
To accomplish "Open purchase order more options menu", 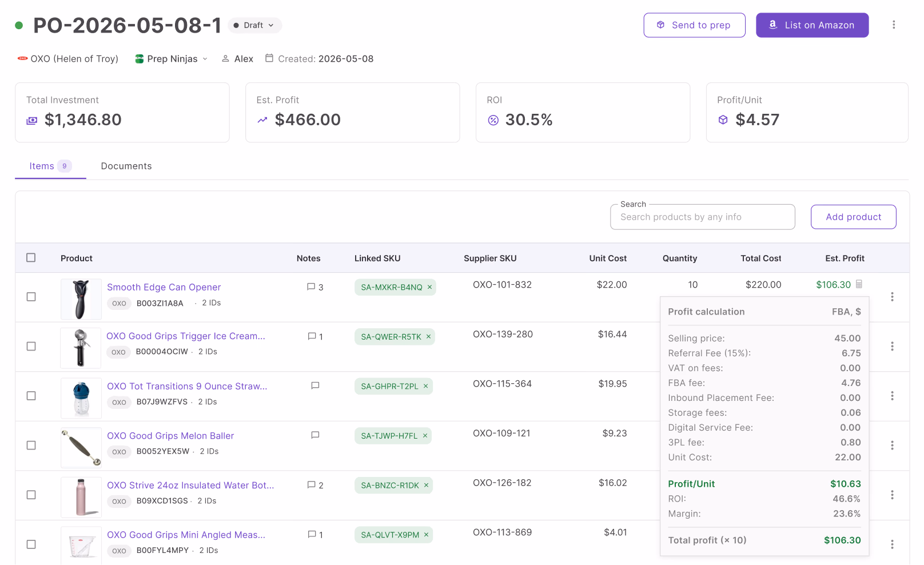I will 894,25.
